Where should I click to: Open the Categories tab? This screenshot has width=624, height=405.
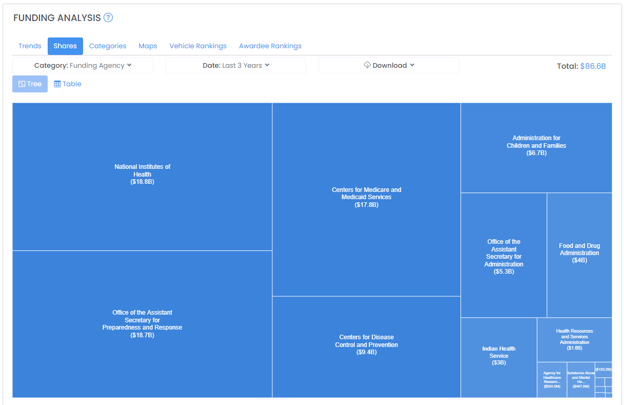pyautogui.click(x=107, y=46)
